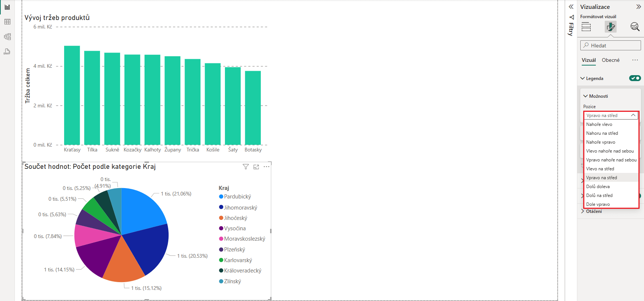Choose Dolů na střed position option
Screen dimensions: 644x301
tap(611, 195)
